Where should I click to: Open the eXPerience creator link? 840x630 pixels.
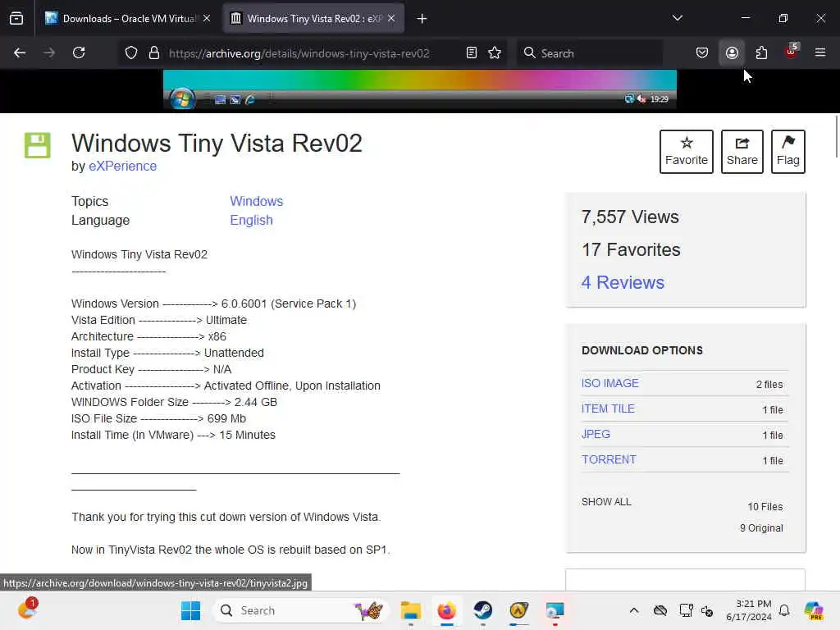pyautogui.click(x=123, y=166)
